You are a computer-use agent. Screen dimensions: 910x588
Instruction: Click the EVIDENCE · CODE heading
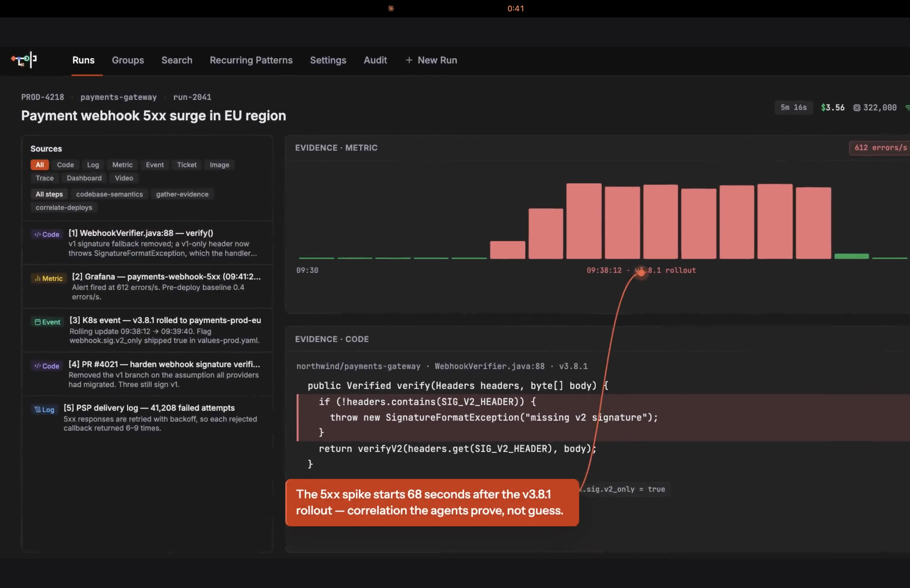pos(332,339)
